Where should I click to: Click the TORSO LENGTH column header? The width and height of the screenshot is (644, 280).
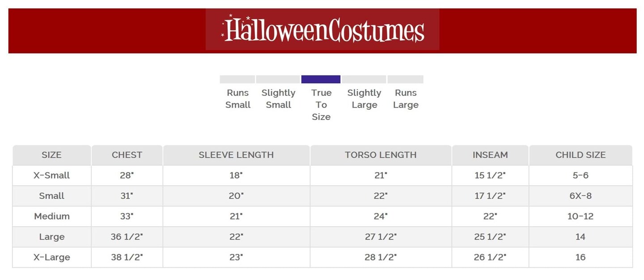click(381, 155)
